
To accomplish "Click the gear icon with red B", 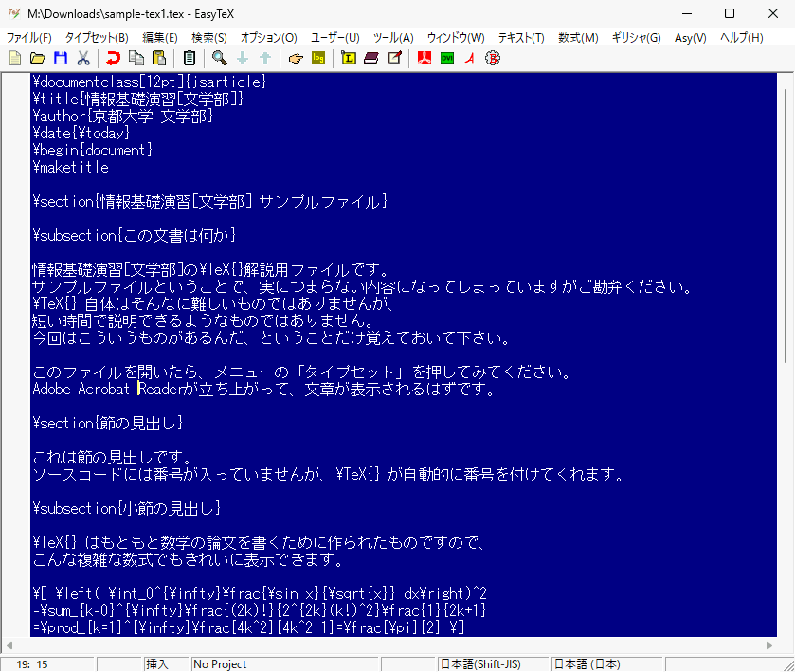I will (493, 59).
